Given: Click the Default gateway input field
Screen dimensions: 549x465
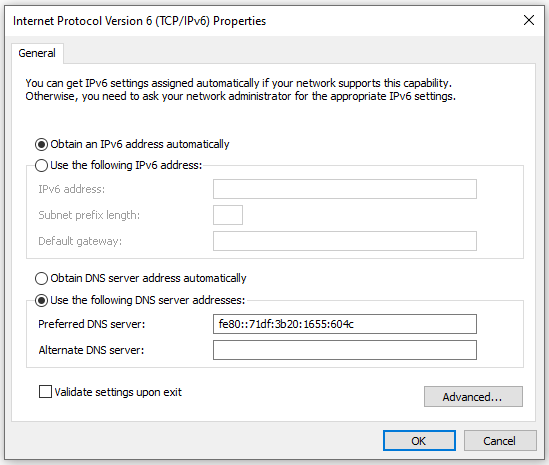Looking at the screenshot, I should pos(345,241).
